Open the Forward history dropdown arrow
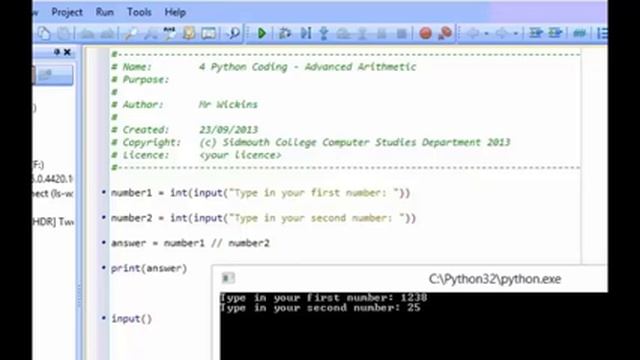This screenshot has width=640, height=360. click(x=516, y=33)
